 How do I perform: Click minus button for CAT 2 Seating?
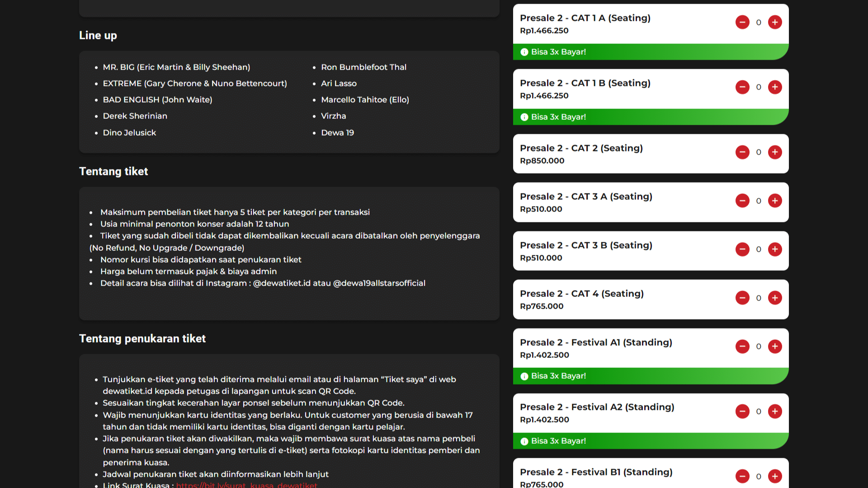[x=742, y=152]
